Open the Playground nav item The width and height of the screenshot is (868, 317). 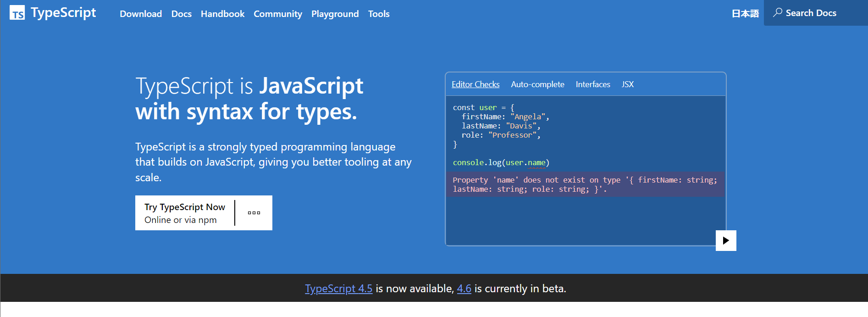pyautogui.click(x=335, y=14)
